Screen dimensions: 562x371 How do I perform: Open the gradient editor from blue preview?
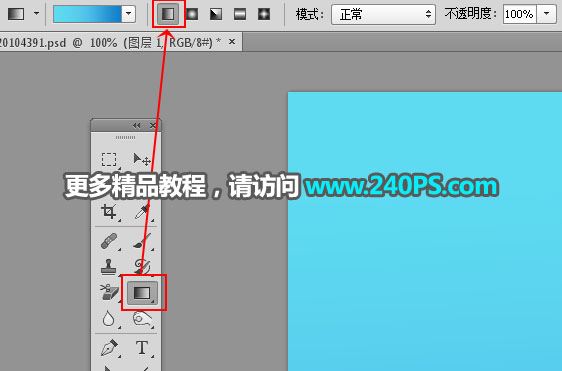pos(87,14)
